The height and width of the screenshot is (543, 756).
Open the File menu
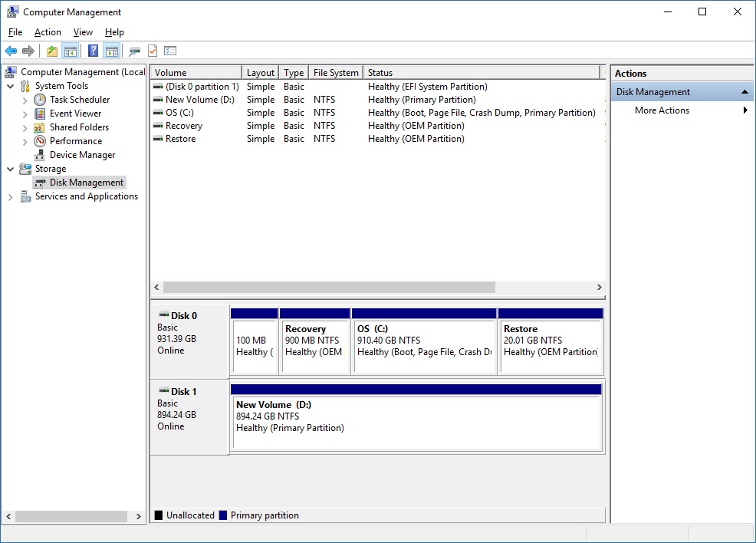pyautogui.click(x=15, y=32)
